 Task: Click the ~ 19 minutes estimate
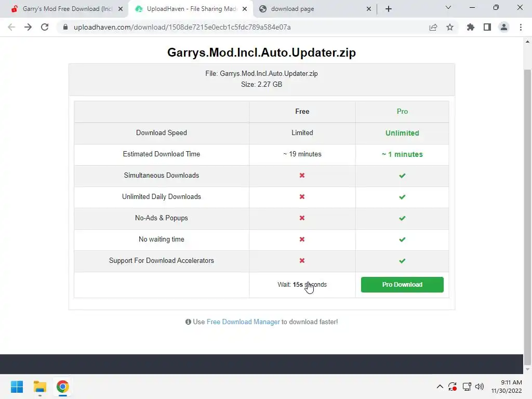(x=302, y=154)
